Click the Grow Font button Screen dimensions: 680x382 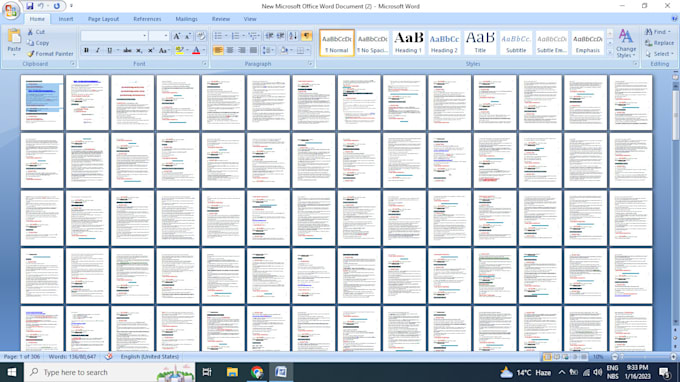[x=177, y=36]
